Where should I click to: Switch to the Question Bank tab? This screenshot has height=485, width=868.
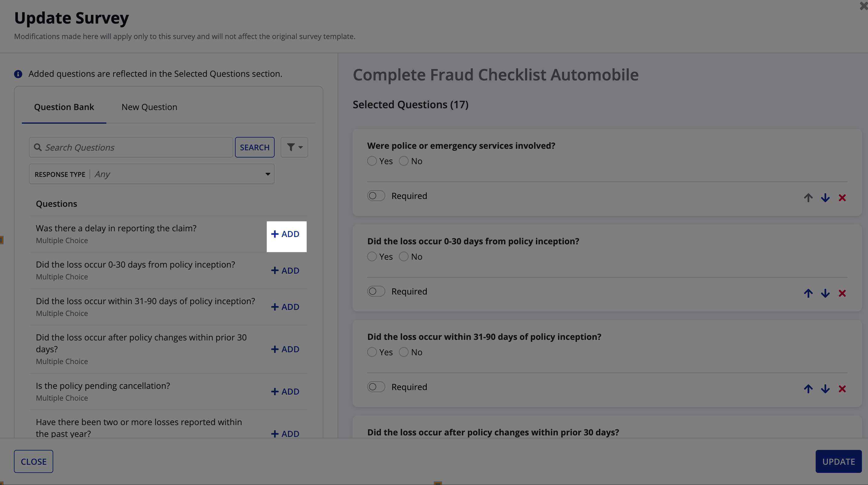point(64,107)
